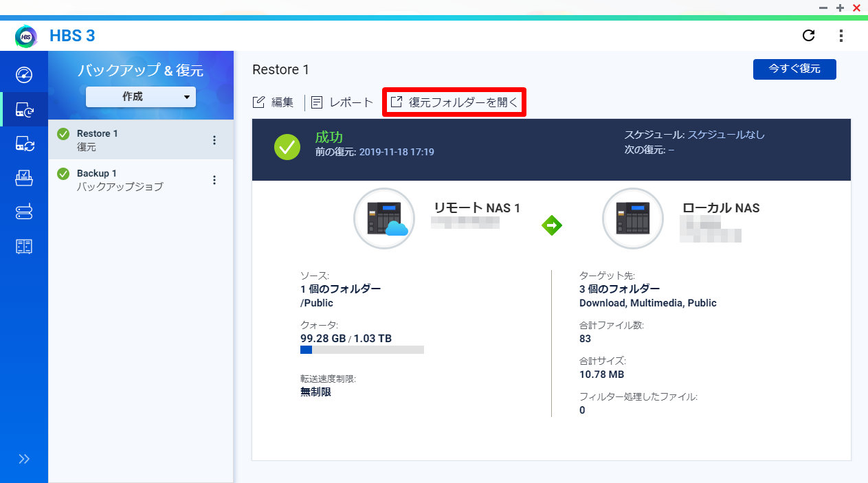Click the ローカル NAS device icon
The height and width of the screenshot is (483, 868).
(x=633, y=218)
